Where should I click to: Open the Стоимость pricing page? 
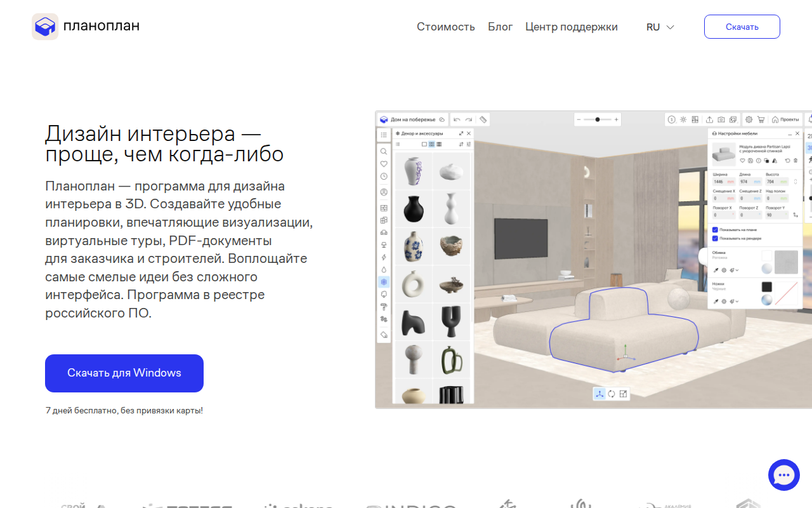(x=446, y=27)
